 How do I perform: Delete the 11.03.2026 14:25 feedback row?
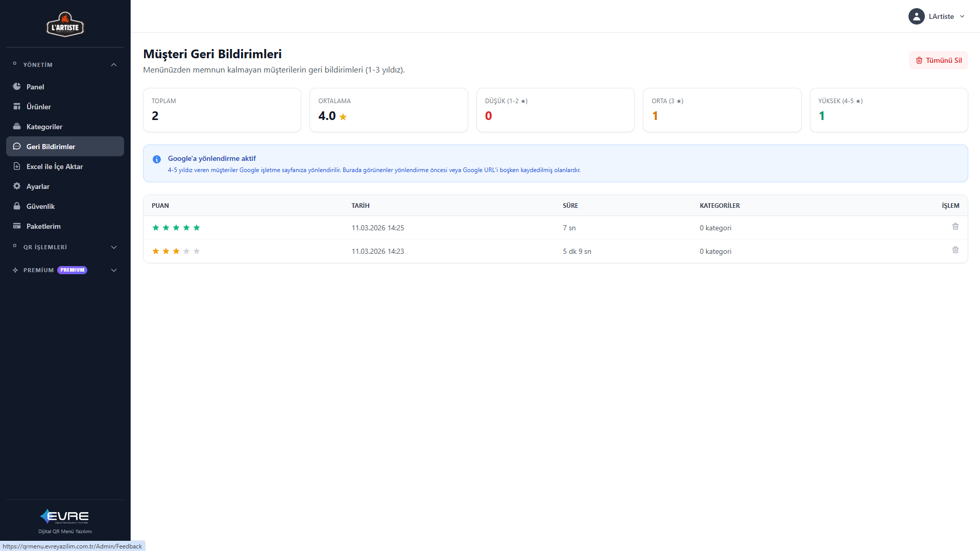pos(955,226)
